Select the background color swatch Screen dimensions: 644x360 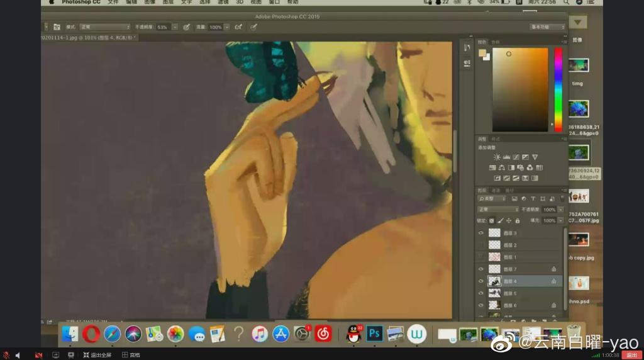487,57
